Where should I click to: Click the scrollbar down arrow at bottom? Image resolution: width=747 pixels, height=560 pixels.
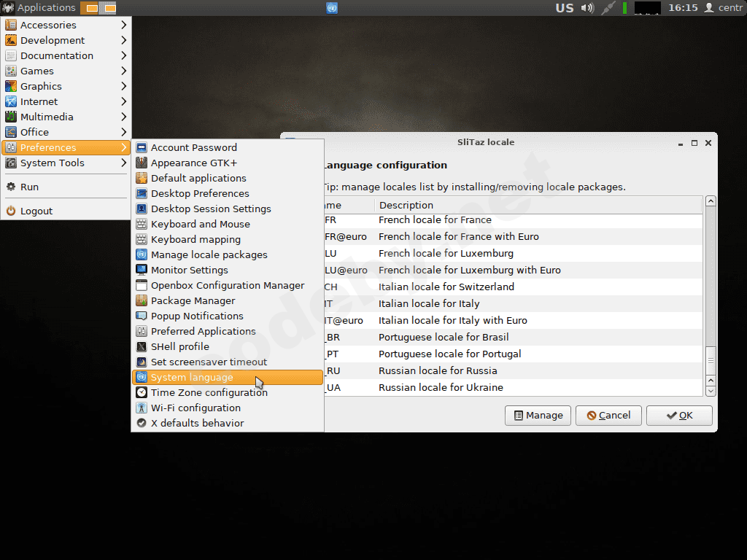coord(711,391)
